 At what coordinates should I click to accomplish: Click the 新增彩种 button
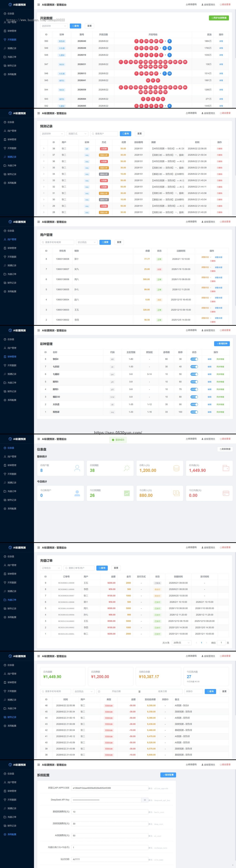[222, 344]
